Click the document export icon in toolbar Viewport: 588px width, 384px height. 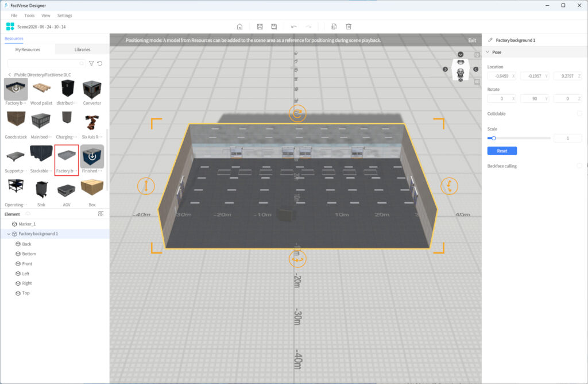tap(334, 26)
